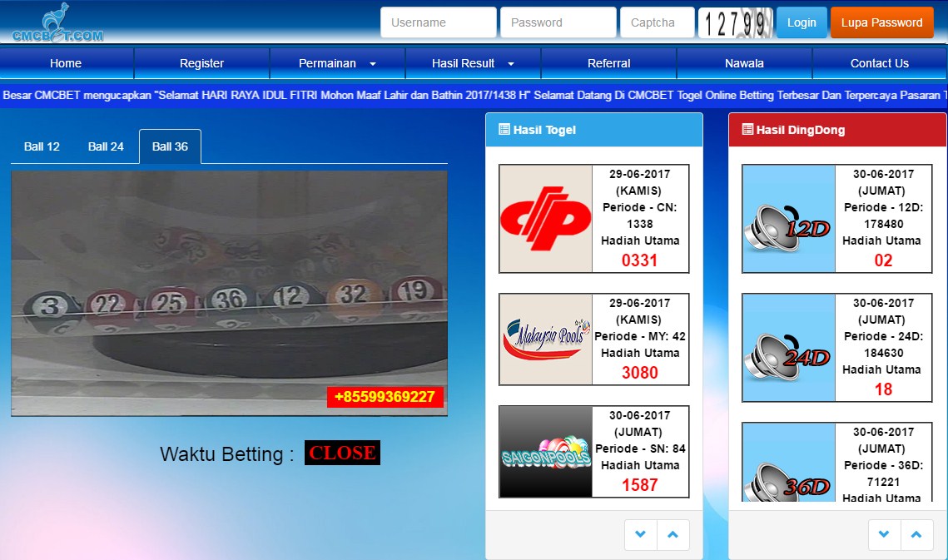The width and height of the screenshot is (948, 560).
Task: Click 12D result number 02
Action: point(883,260)
